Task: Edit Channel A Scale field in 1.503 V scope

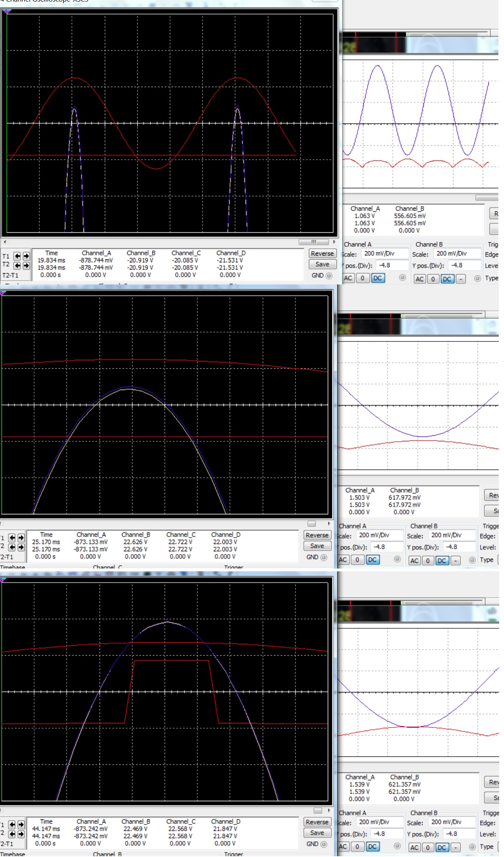Action: [x=379, y=535]
